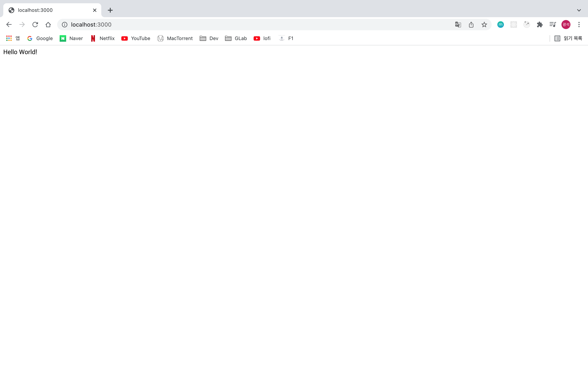588x368 pixels.
Task: Open the Google bookmark
Action: point(40,38)
